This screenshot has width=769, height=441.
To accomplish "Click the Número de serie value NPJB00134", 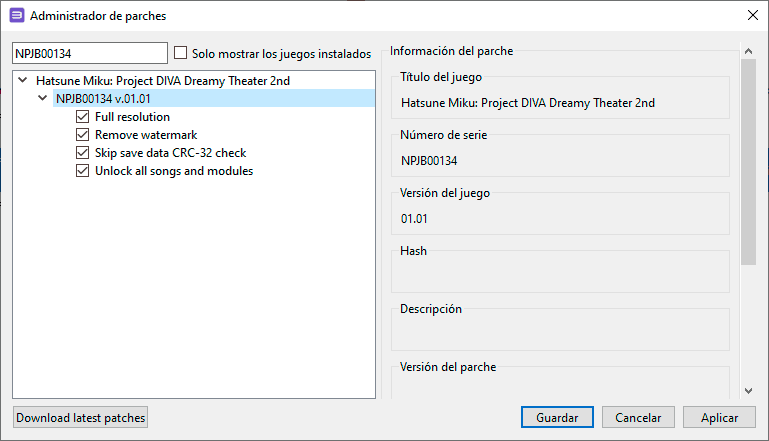I will click(429, 161).
